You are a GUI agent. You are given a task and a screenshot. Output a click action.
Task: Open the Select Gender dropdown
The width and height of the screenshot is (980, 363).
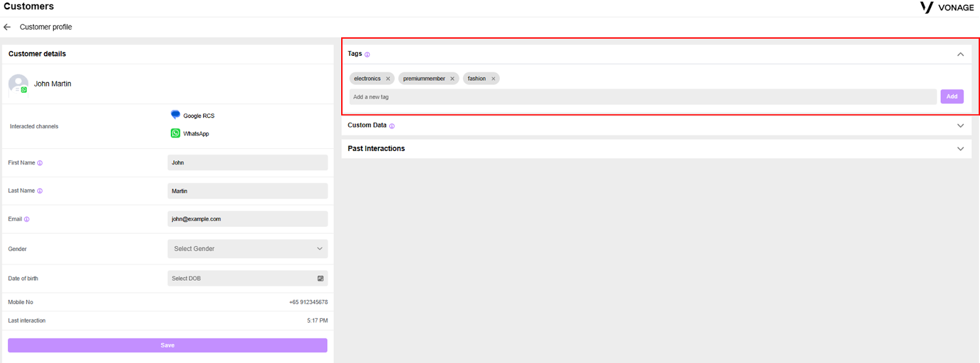click(x=247, y=249)
